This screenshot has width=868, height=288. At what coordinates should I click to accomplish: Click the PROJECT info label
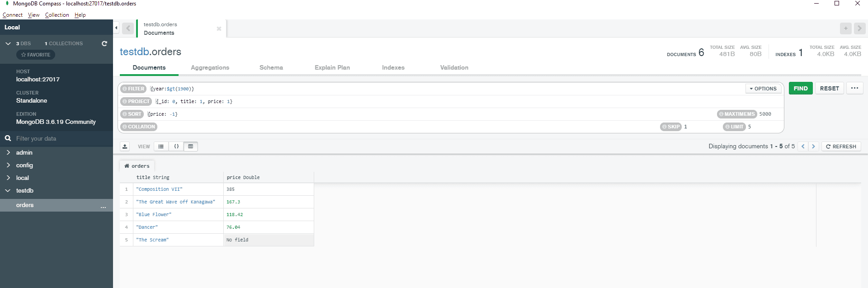click(136, 101)
